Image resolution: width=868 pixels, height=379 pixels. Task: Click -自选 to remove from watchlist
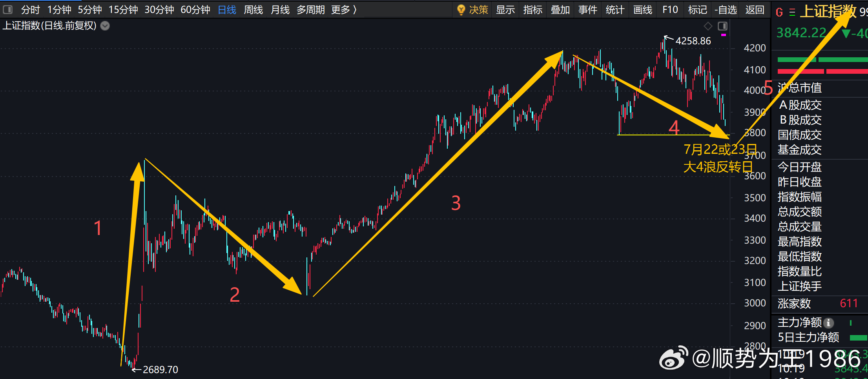click(x=726, y=10)
